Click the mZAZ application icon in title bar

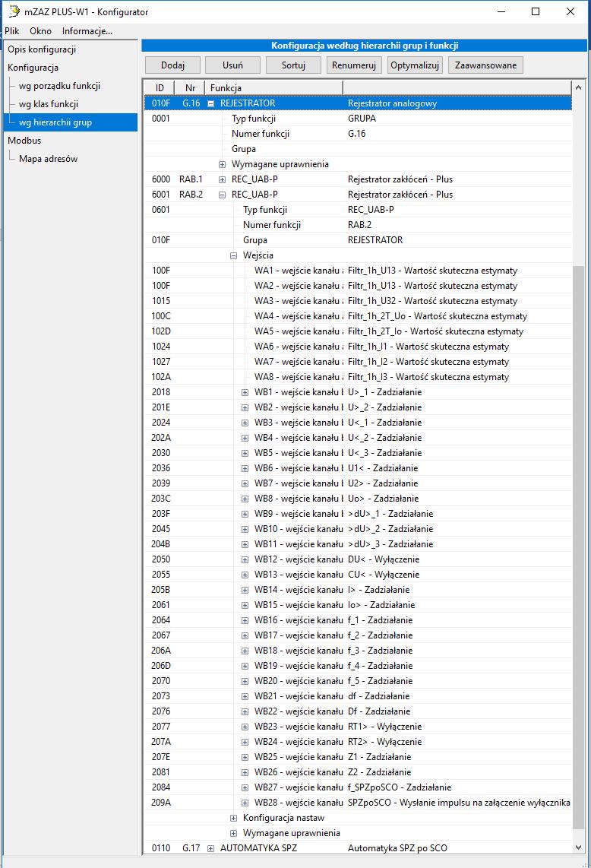coord(13,11)
